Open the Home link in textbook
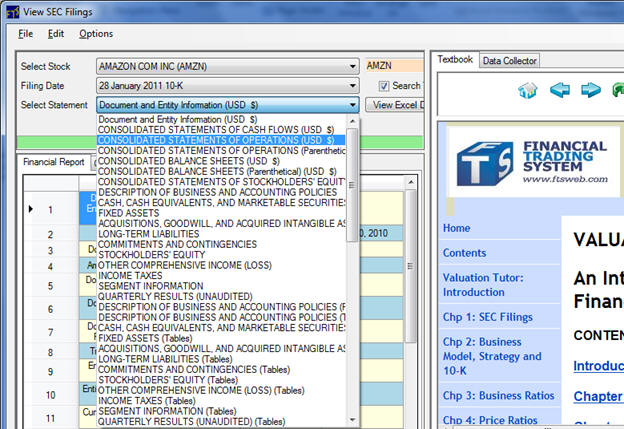The height and width of the screenshot is (429, 624). tap(456, 228)
